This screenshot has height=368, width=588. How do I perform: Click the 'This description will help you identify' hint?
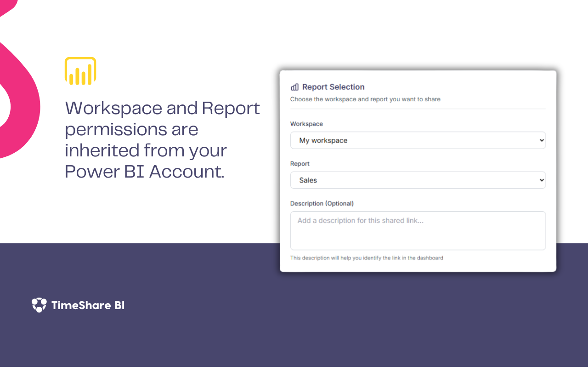[x=367, y=258]
